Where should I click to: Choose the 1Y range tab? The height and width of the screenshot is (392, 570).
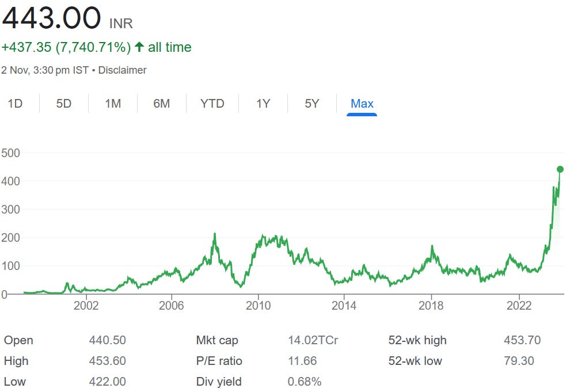pyautogui.click(x=263, y=104)
